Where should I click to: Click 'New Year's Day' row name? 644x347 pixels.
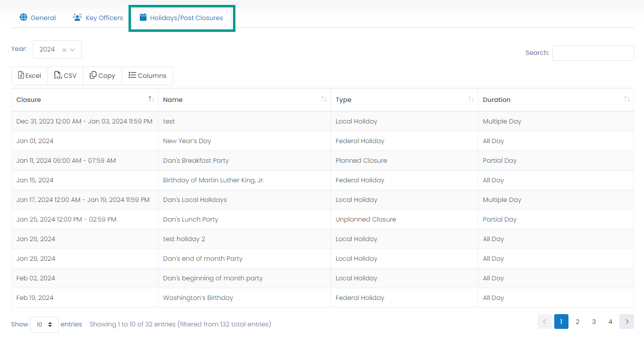point(187,141)
